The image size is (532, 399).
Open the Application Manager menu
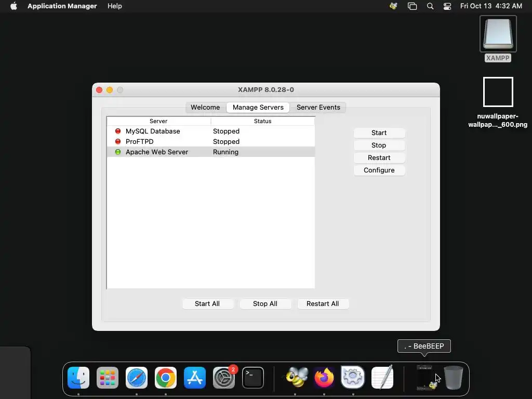(62, 6)
